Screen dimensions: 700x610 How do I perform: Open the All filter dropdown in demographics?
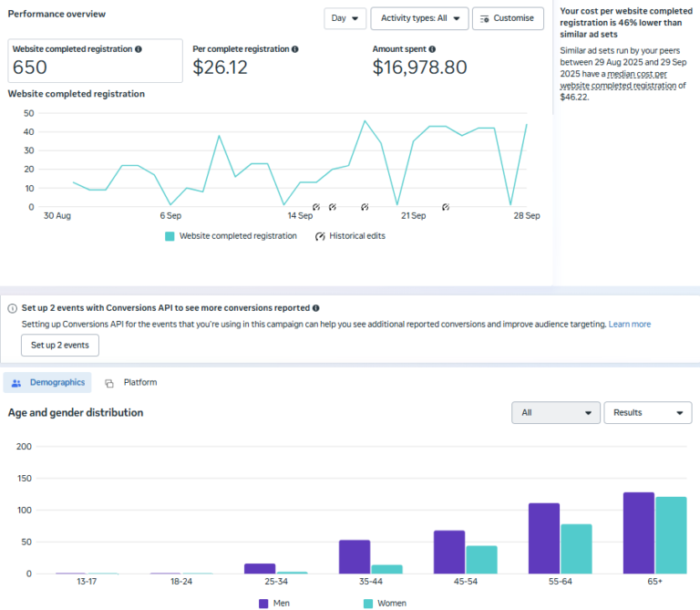pos(556,413)
